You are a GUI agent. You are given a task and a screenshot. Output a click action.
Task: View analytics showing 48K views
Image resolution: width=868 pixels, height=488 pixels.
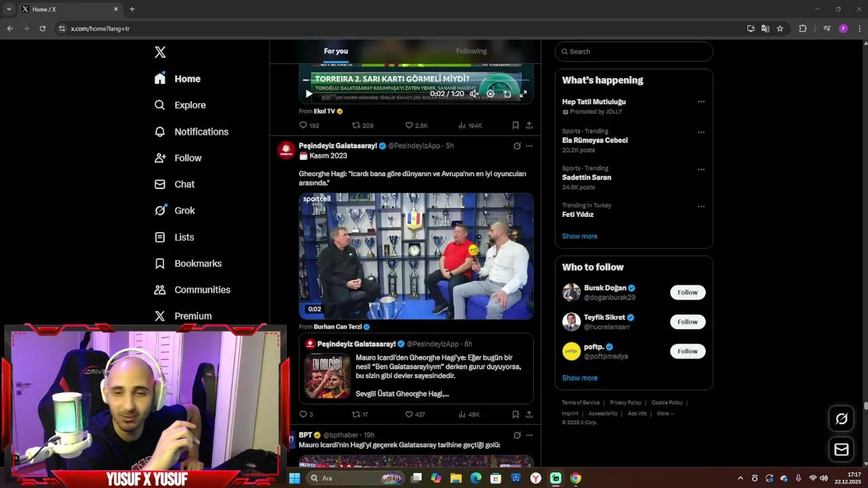pyautogui.click(x=469, y=414)
